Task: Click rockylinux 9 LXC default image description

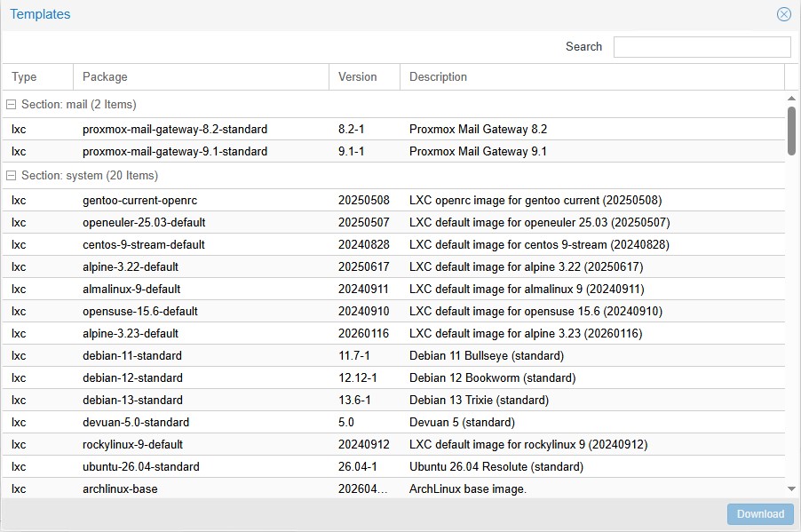Action: point(528,445)
